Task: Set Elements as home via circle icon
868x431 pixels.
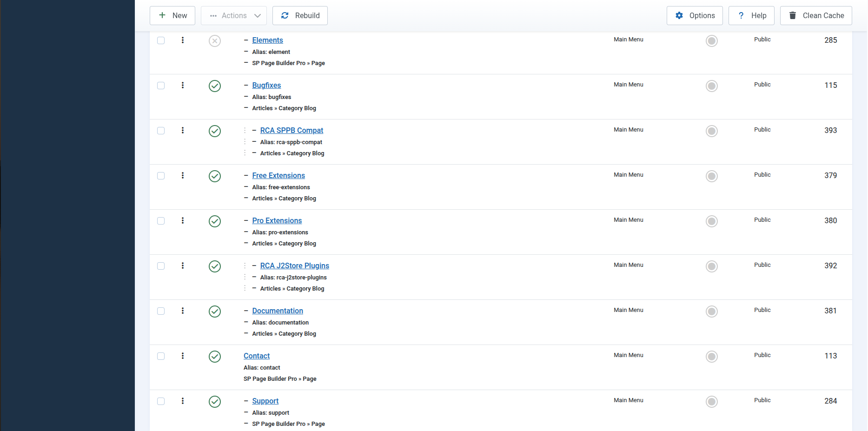Action: [x=712, y=41]
